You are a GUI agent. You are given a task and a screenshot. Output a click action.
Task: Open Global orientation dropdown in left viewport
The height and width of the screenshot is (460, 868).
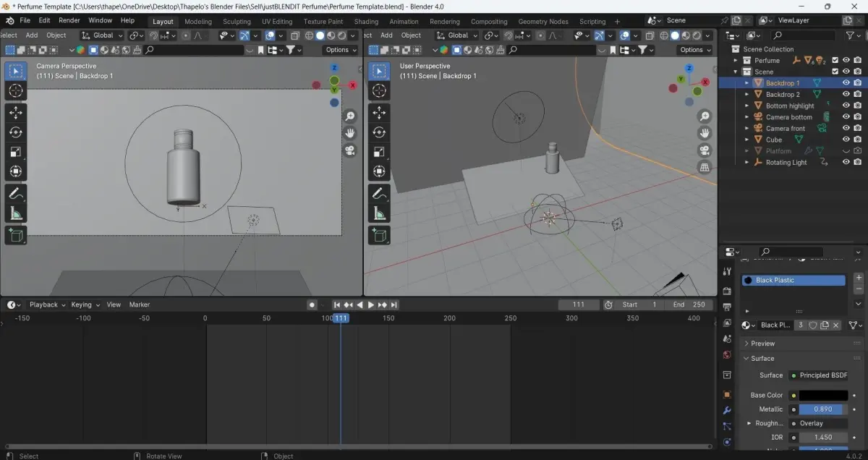tap(103, 35)
